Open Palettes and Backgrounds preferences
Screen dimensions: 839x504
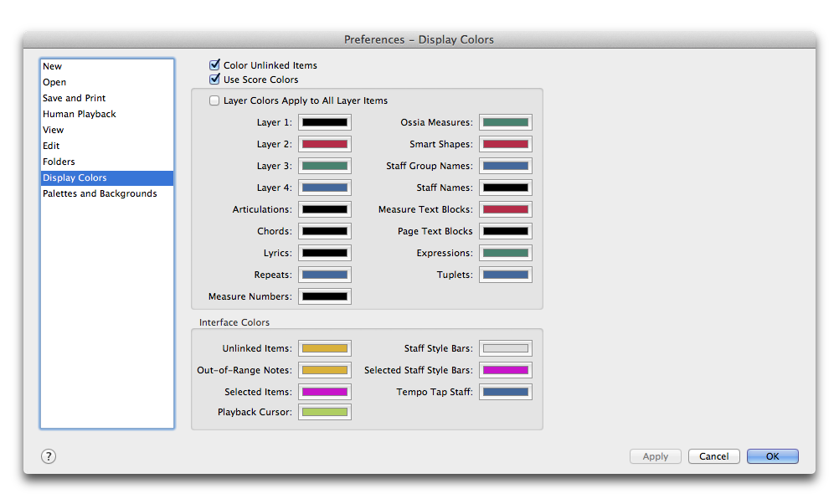click(107, 193)
